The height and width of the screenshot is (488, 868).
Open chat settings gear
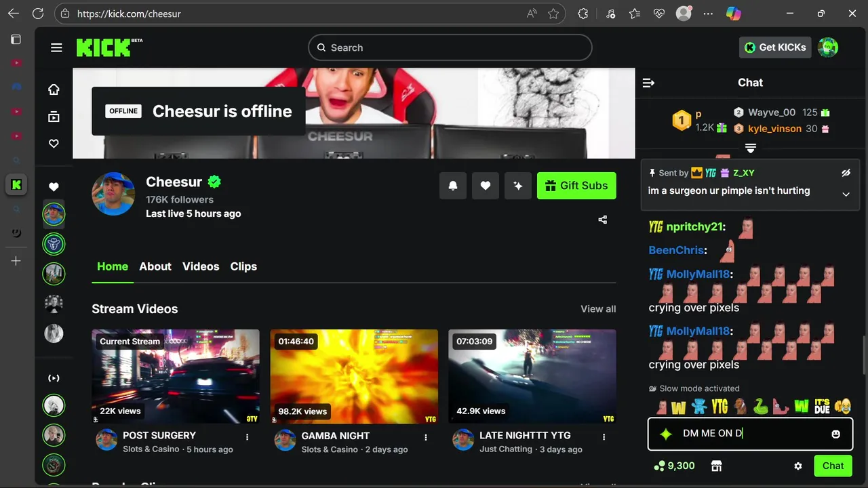(798, 466)
